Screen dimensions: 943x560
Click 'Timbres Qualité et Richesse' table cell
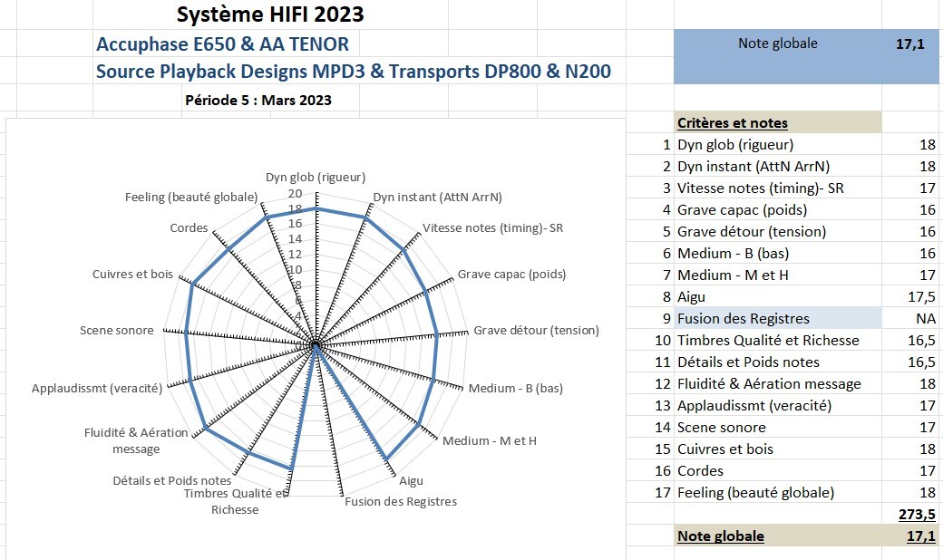click(778, 340)
